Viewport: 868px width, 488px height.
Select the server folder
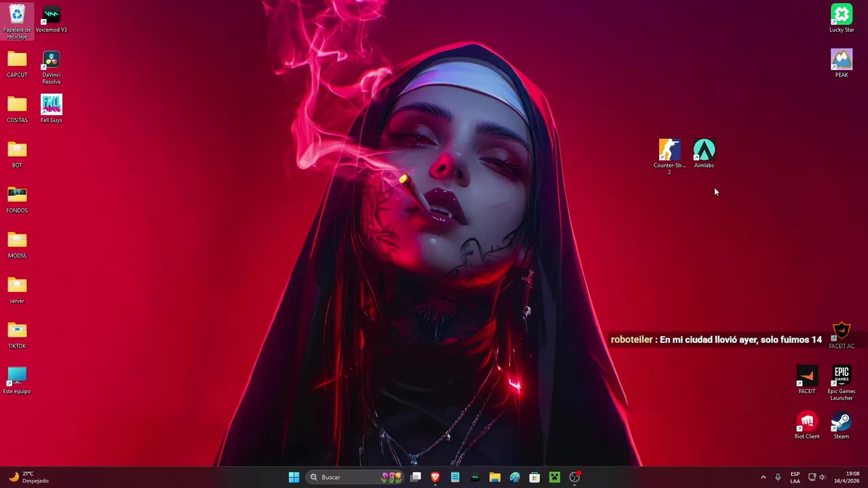tap(17, 290)
